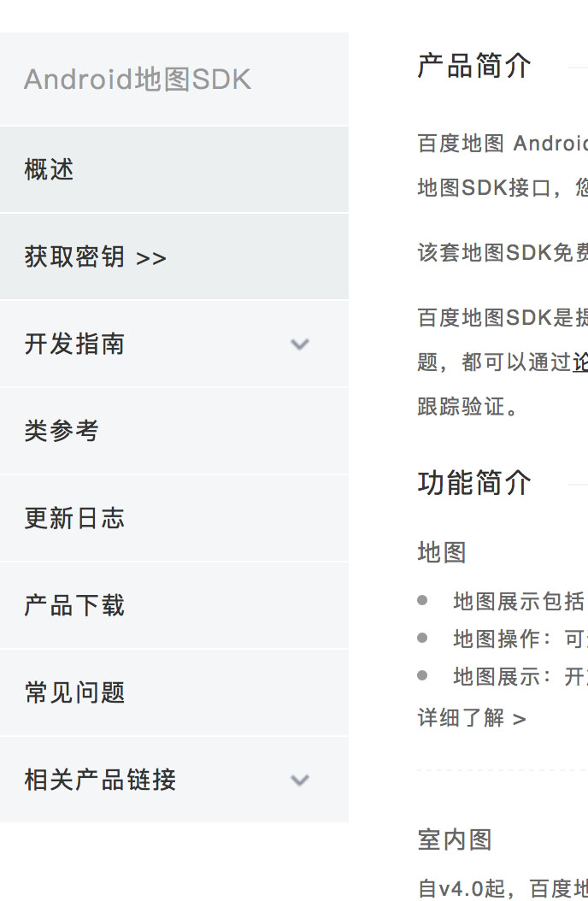Click the line starting 自v4.0起
The height and width of the screenshot is (901, 588).
click(x=503, y=888)
